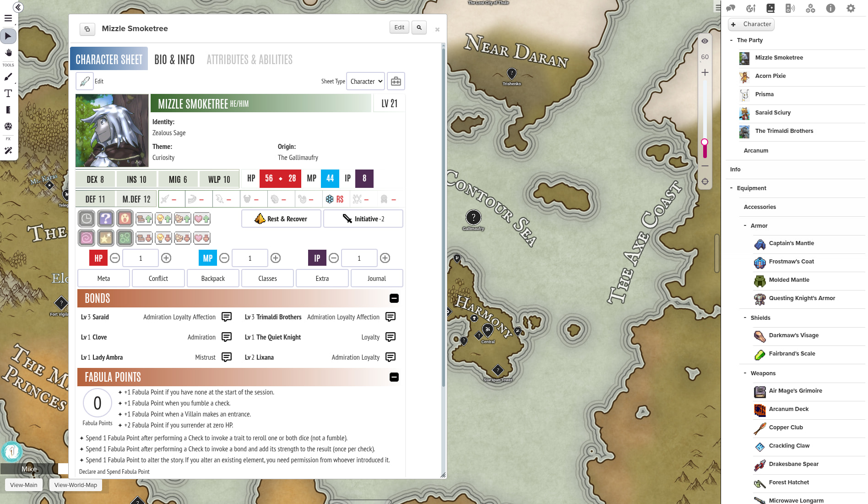Open the note for Saraid bond
868x504 pixels.
pos(227,317)
